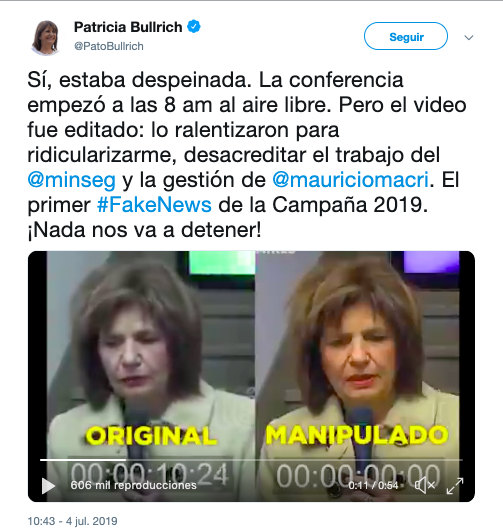Viewport: 503px width, 529px height.
Task: Click the Patricia Bullrich display name
Action: pyautogui.click(x=128, y=27)
